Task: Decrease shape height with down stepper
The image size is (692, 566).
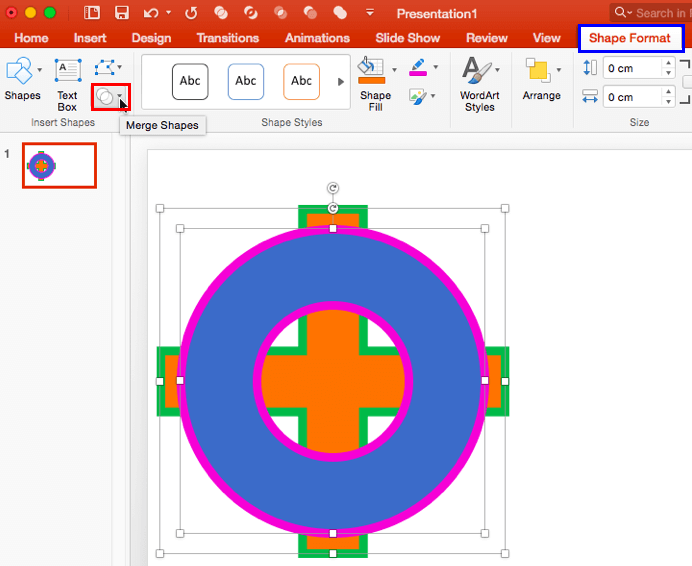Action: point(669,73)
